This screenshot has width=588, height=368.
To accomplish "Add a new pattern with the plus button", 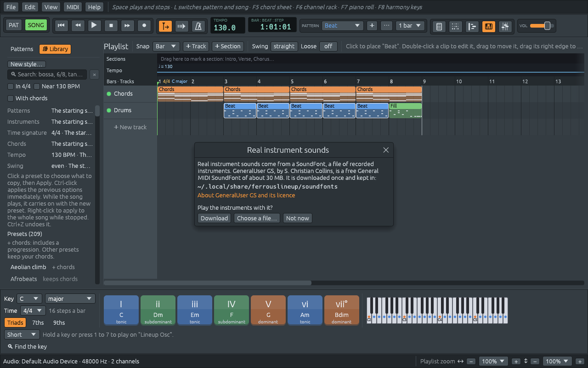I will (372, 26).
